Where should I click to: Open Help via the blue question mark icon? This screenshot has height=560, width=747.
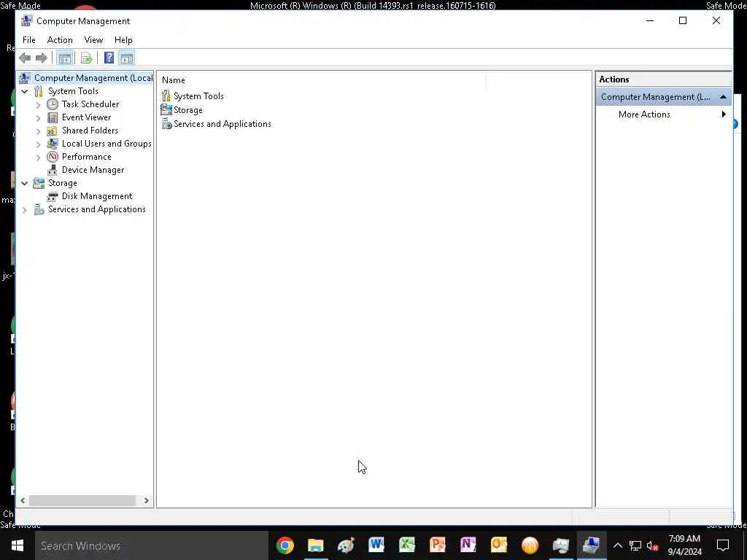[x=109, y=58]
